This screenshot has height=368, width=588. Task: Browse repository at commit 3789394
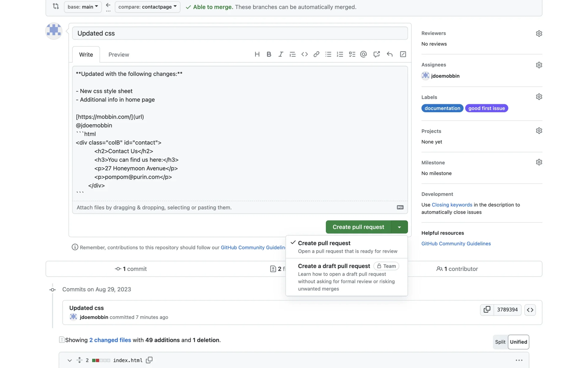pyautogui.click(x=530, y=310)
